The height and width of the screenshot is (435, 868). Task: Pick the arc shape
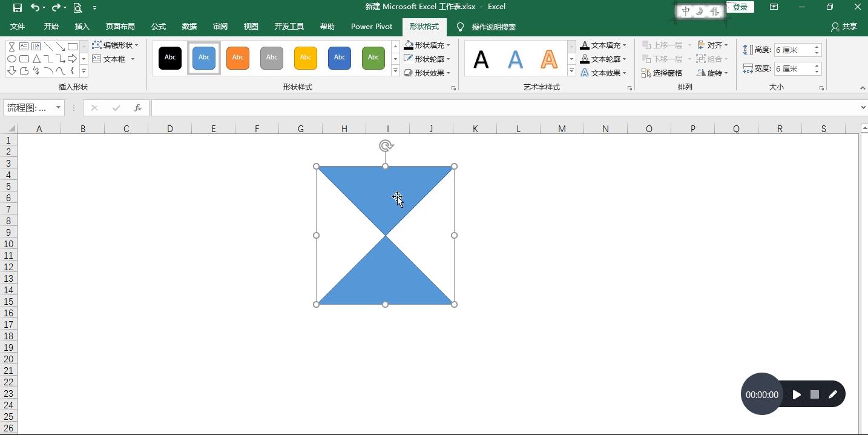tap(48, 71)
